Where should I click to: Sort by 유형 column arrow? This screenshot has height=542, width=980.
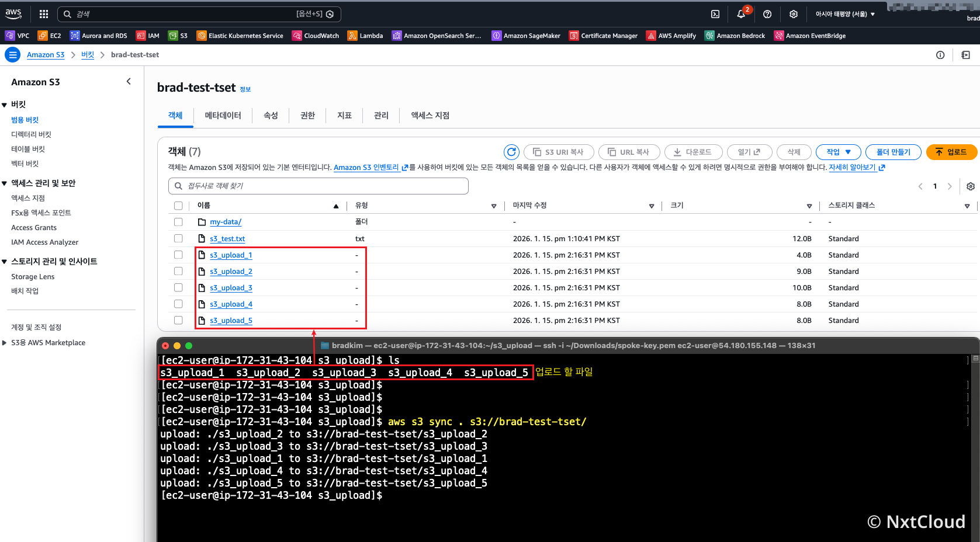(494, 206)
